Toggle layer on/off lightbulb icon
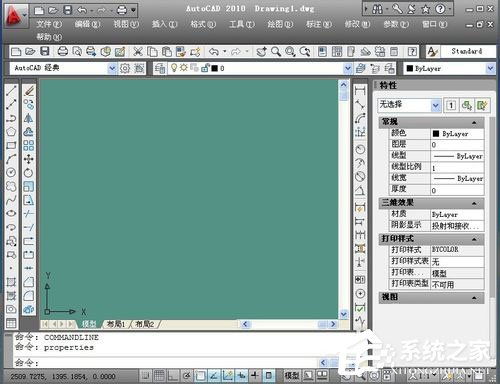This screenshot has height=384, width=500. coord(174,68)
